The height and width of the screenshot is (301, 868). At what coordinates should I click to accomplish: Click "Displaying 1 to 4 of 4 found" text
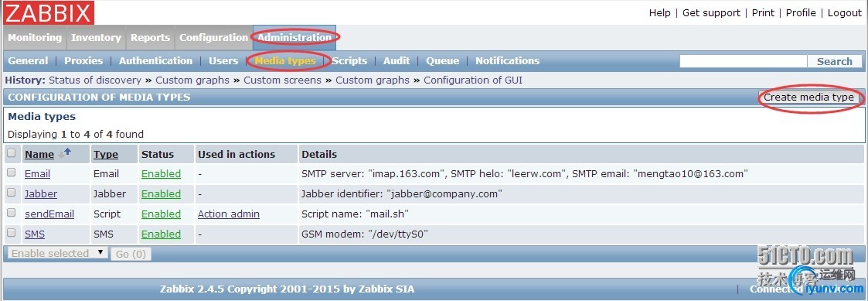click(75, 134)
